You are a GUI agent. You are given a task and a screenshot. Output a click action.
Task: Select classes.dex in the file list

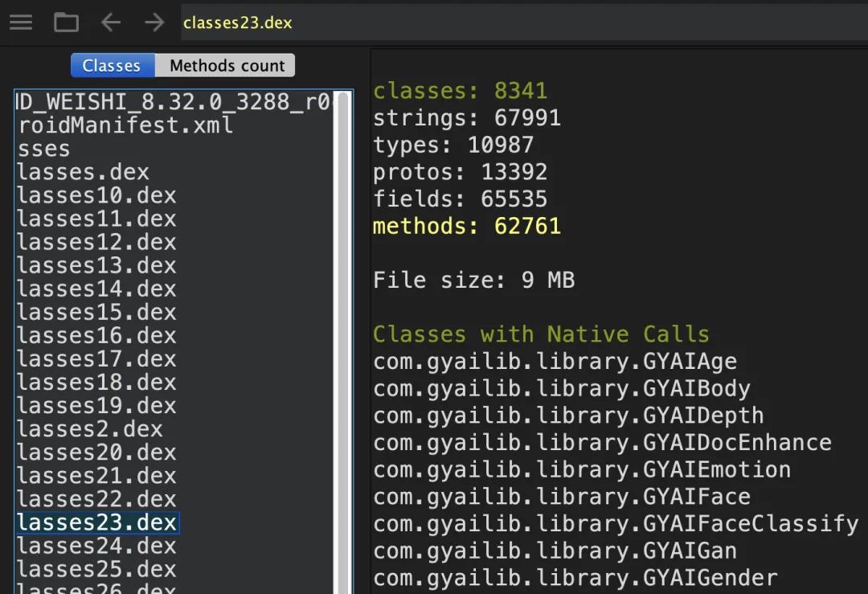pyautogui.click(x=83, y=172)
